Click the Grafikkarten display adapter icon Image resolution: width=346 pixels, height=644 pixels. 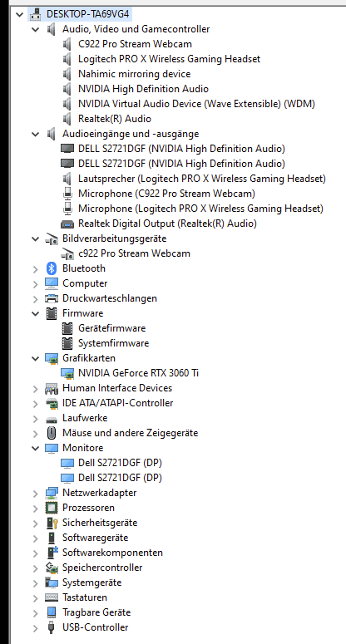coord(52,358)
